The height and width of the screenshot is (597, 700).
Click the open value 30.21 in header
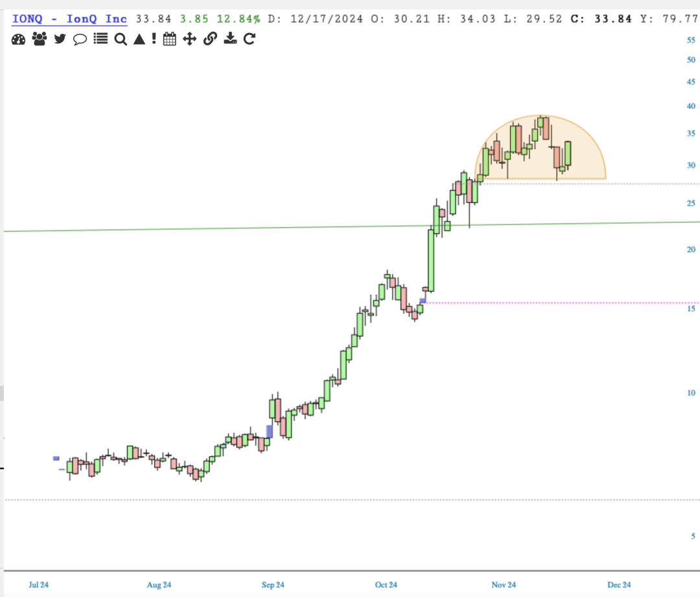tap(412, 19)
